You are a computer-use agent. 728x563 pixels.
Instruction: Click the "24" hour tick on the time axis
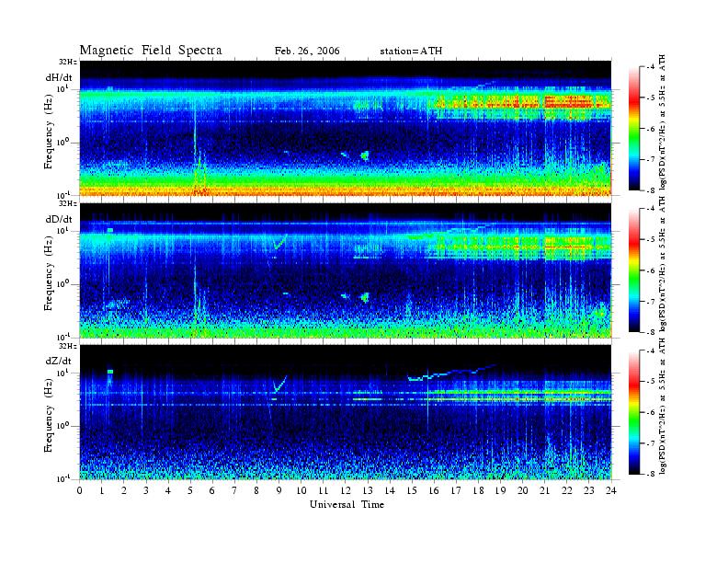pos(611,490)
